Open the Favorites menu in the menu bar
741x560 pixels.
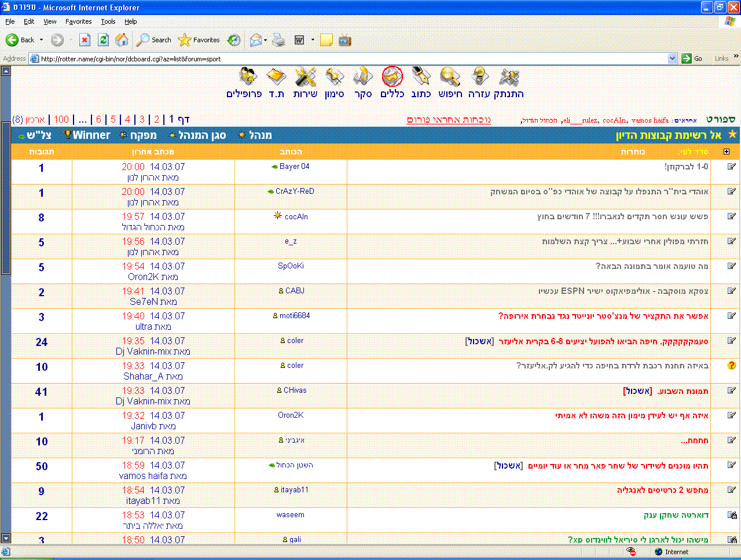[78, 21]
